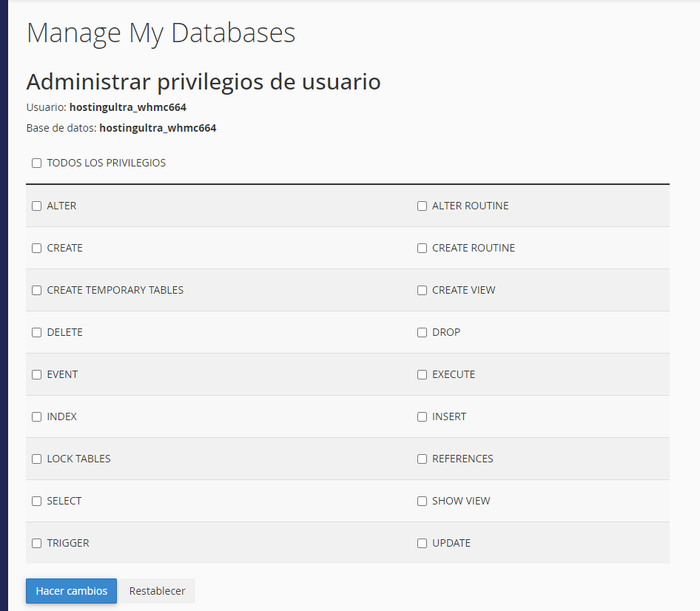Screen dimensions: 700x611
Task: Check the TODOS LOS PRIVILEGIOS checkbox
Action: pyautogui.click(x=36, y=163)
